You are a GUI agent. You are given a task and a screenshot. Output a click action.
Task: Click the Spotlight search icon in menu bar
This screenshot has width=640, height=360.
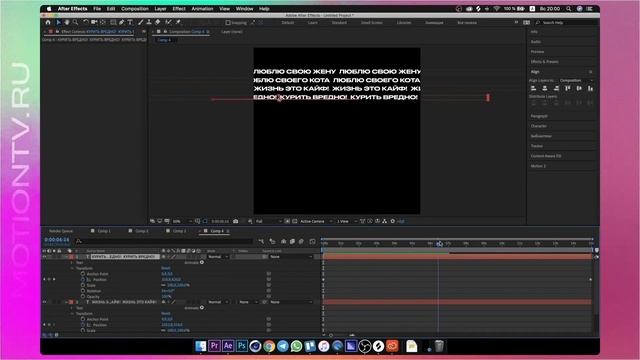(x=568, y=9)
